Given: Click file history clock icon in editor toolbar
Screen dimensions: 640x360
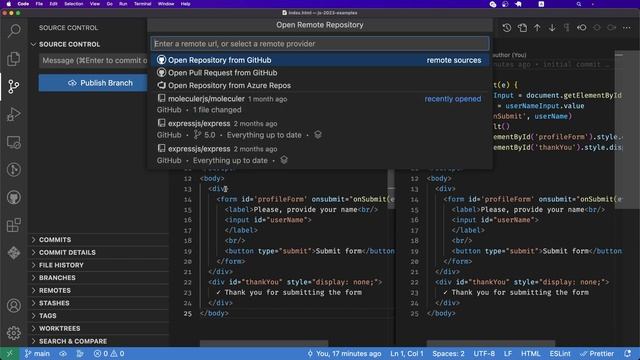Looking at the screenshot, I should [x=507, y=28].
